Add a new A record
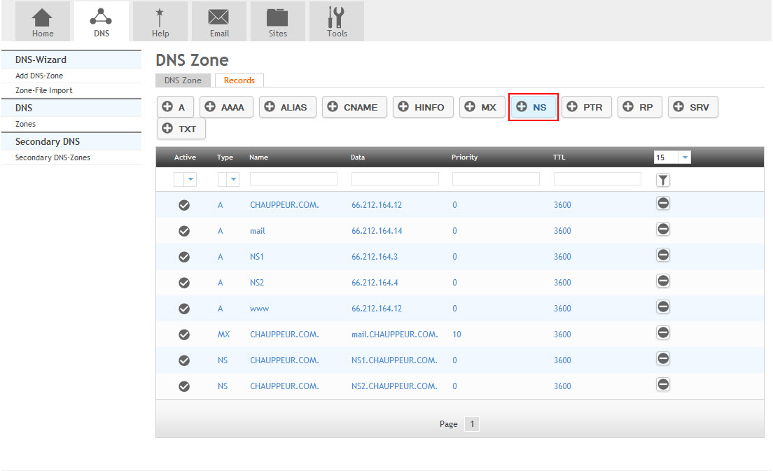Screen dimensions: 773x471 coord(175,107)
